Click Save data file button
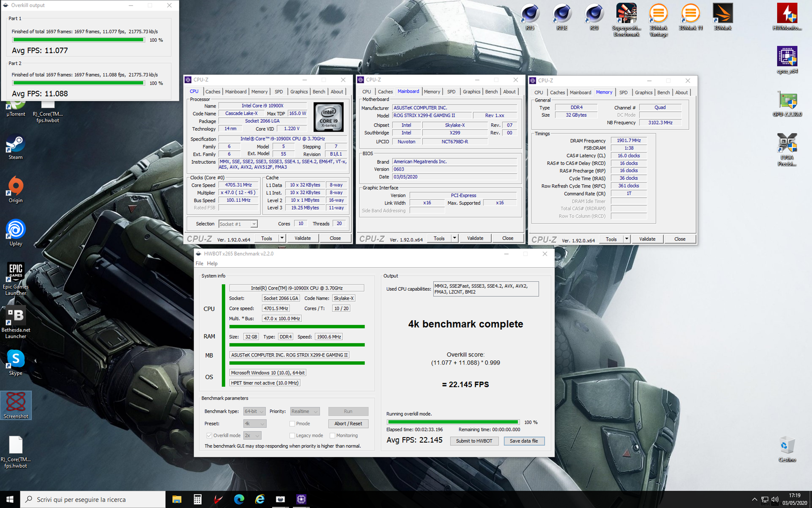Viewport: 812px width, 508px height. pos(524,441)
